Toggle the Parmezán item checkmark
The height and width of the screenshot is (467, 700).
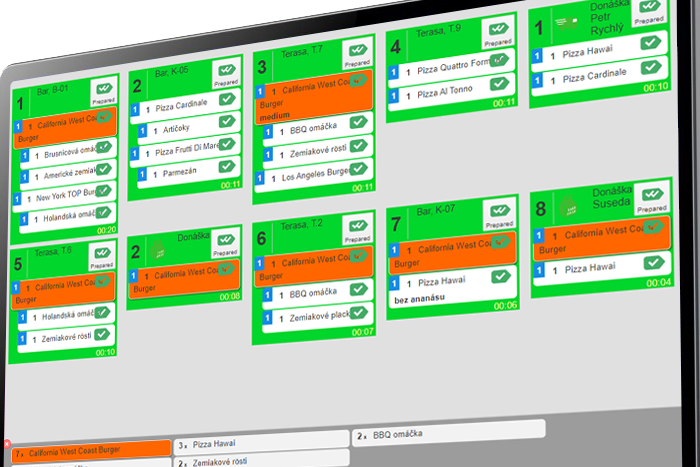(226, 168)
